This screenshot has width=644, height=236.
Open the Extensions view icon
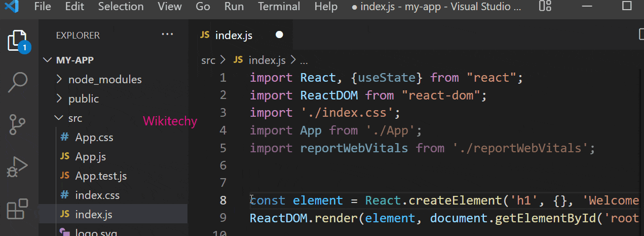(17, 208)
